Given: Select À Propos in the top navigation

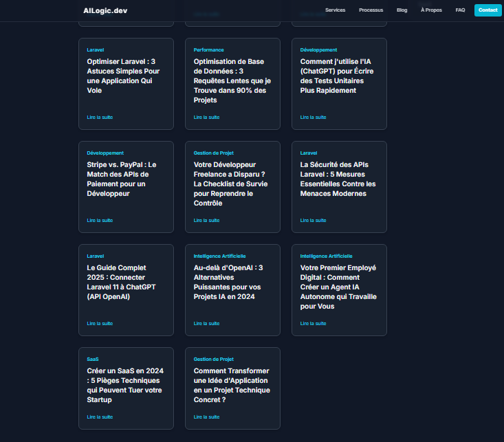Looking at the screenshot, I should [x=431, y=10].
